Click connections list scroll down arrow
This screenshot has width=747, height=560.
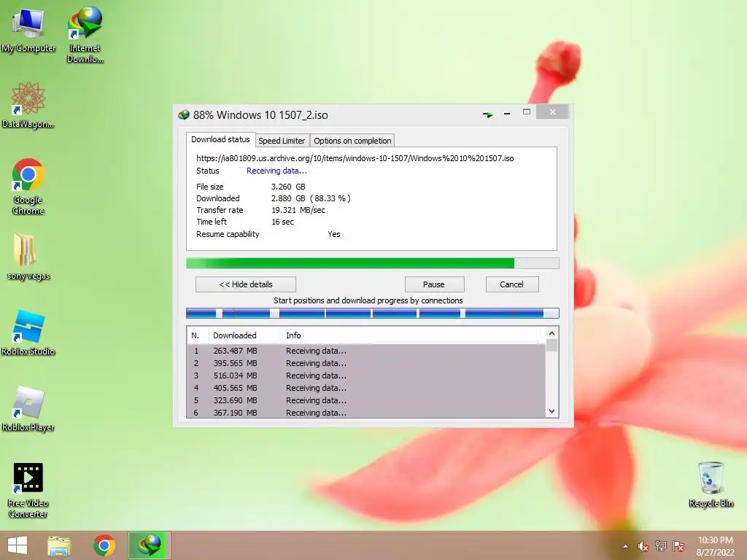click(551, 411)
